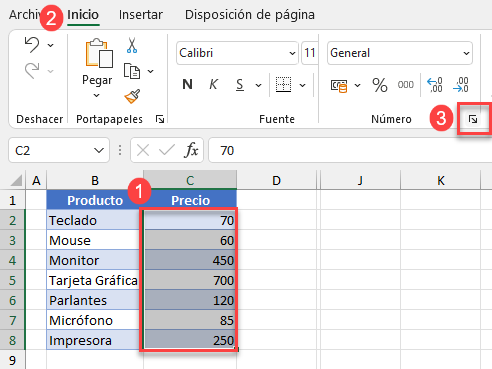This screenshot has height=369, width=492.
Task: Open the Copy options dropdown arrow
Action: [x=151, y=71]
